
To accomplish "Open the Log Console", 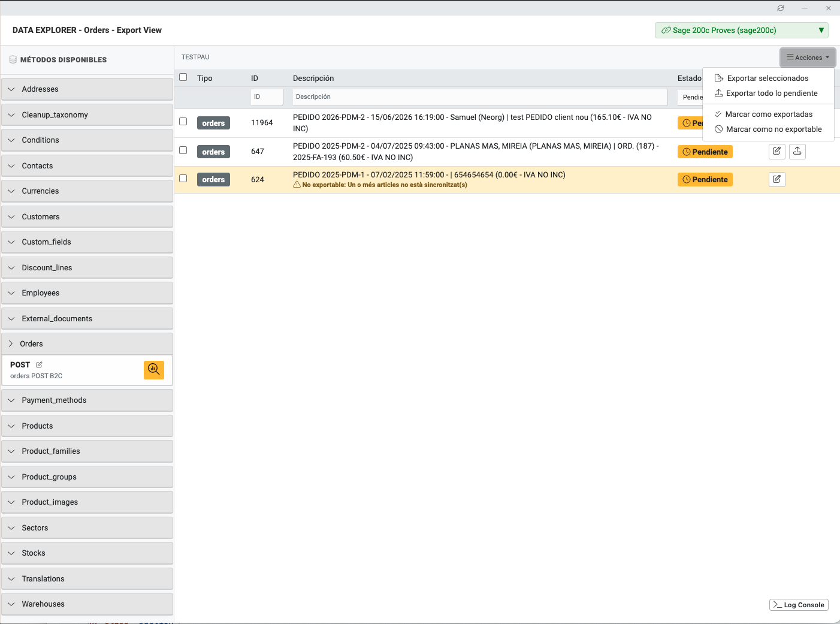I will 799,605.
